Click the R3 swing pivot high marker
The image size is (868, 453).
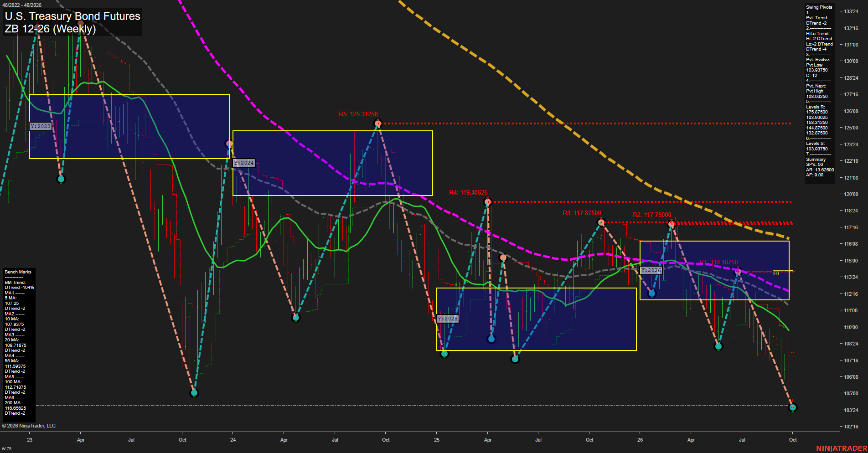point(601,222)
